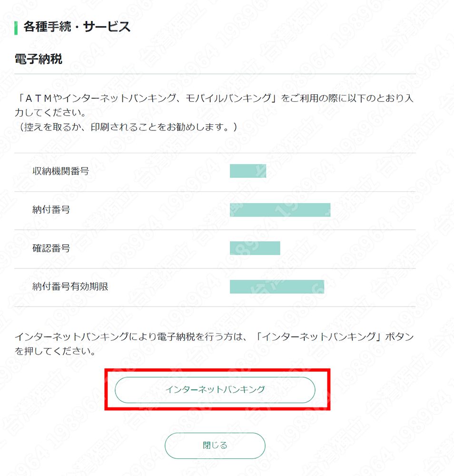Click the インターネットバンキング button
Viewport: 454px width, 476px height.
click(215, 390)
